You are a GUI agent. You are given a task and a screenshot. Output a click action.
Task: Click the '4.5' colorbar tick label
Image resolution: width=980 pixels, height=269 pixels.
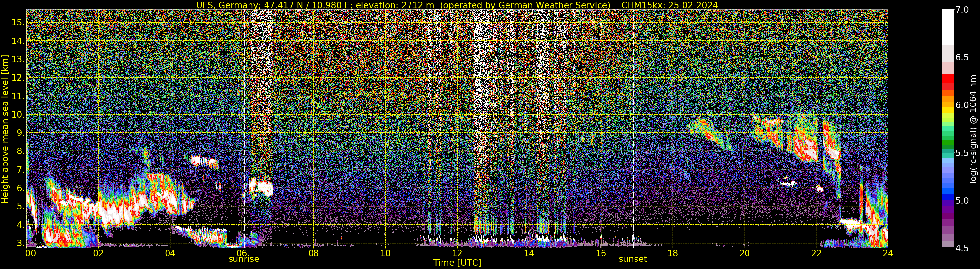pos(962,248)
